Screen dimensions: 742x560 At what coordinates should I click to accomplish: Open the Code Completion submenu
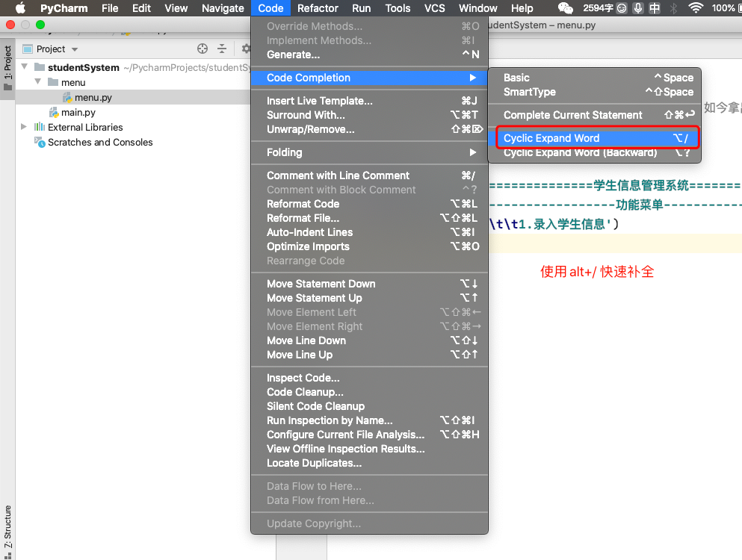369,78
